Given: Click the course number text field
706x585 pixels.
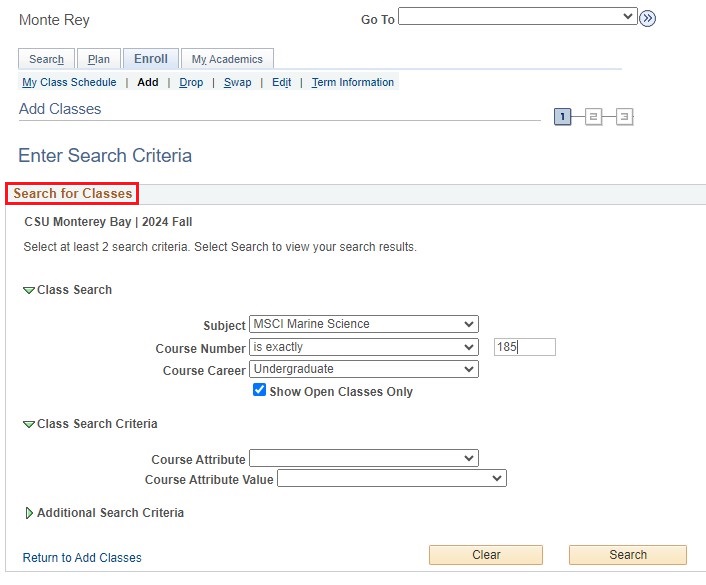Looking at the screenshot, I should [x=525, y=347].
